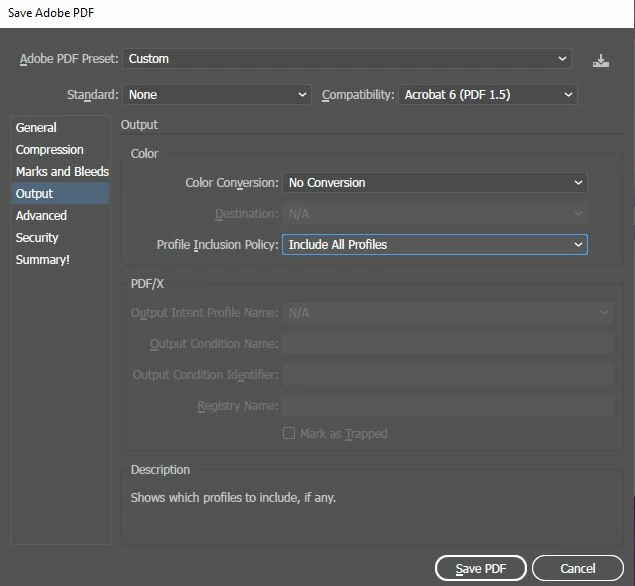Toggle the Mark as Trapped checkbox
635x586 pixels.
[x=289, y=433]
